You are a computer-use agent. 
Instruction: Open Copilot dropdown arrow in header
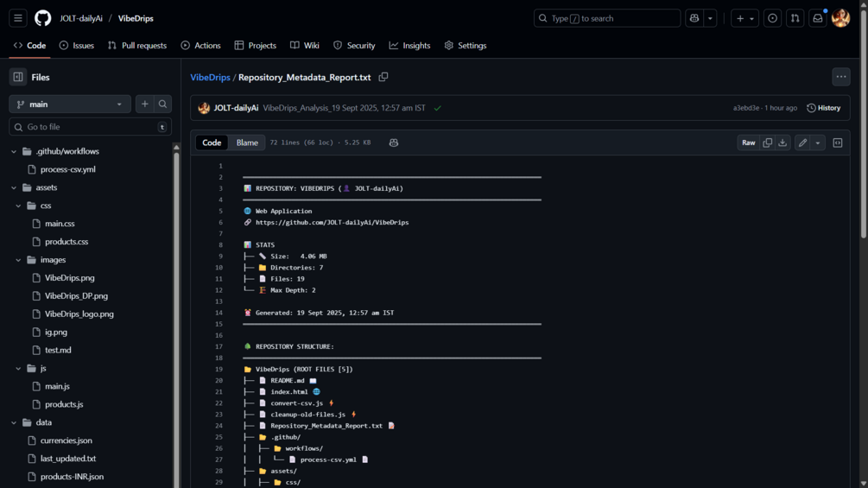coord(710,18)
